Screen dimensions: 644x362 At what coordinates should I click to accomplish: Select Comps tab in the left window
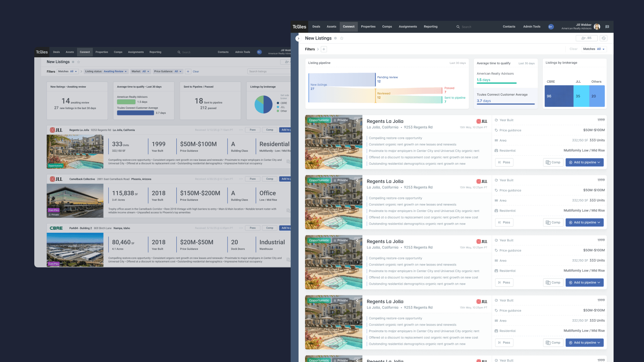[118, 52]
